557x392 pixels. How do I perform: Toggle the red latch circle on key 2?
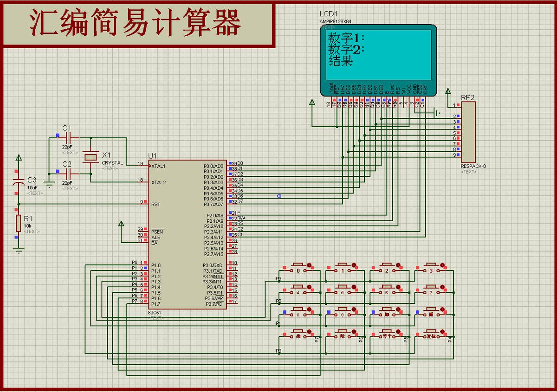coord(399,265)
